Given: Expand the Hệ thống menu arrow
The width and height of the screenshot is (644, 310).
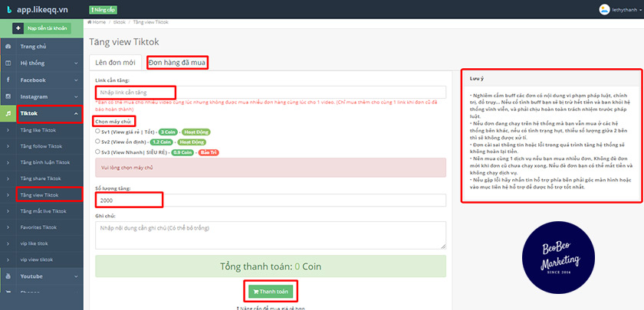Looking at the screenshot, I should coord(76,63).
